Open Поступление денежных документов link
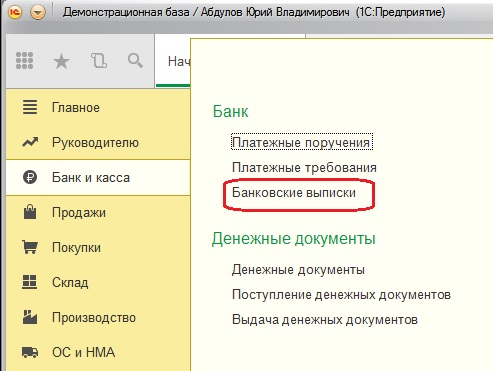 click(341, 295)
